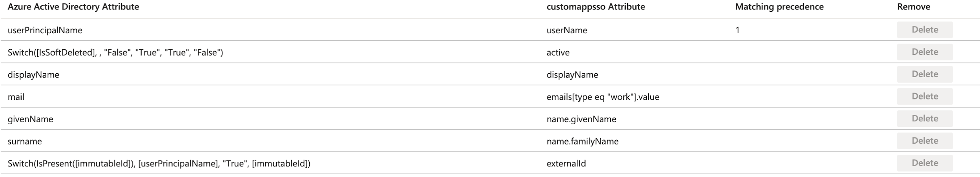Select the surname source attribute
The height and width of the screenshot is (177, 980).
point(25,141)
